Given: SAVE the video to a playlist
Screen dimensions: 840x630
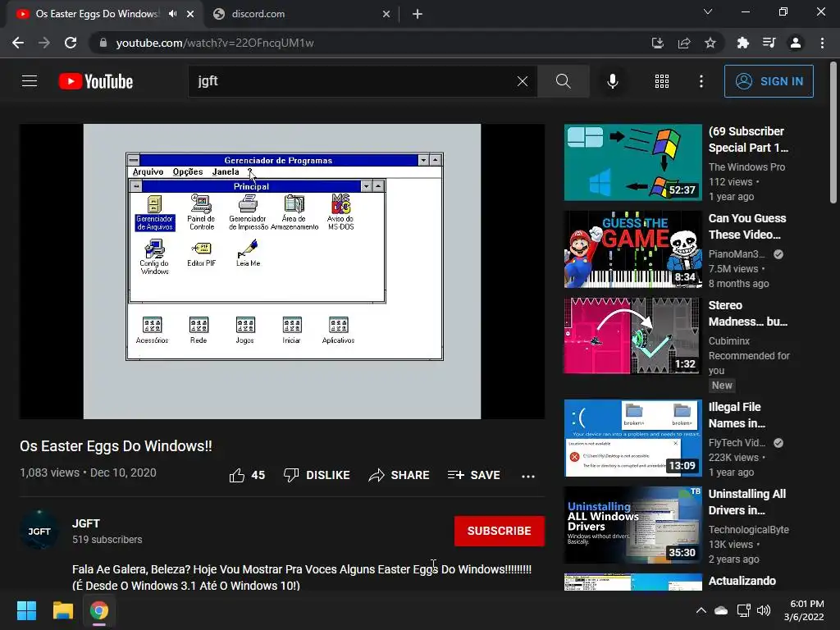Looking at the screenshot, I should pos(473,475).
